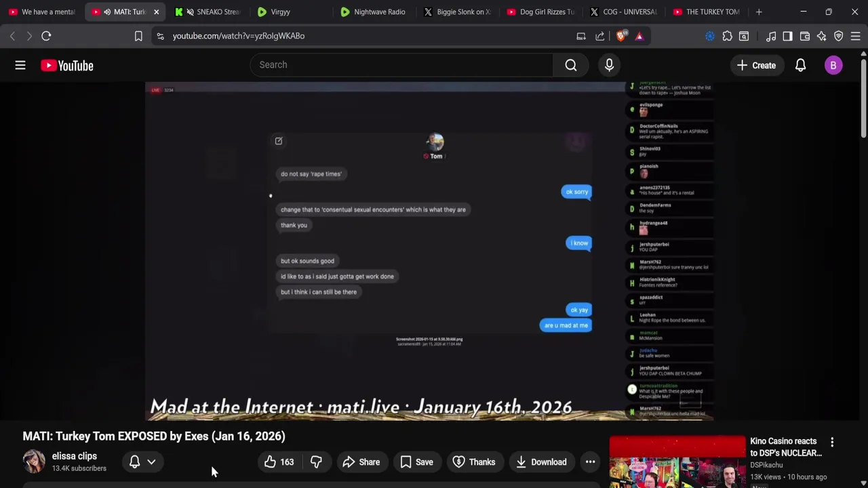Download the video
This screenshot has height=488, width=868.
pyautogui.click(x=541, y=462)
